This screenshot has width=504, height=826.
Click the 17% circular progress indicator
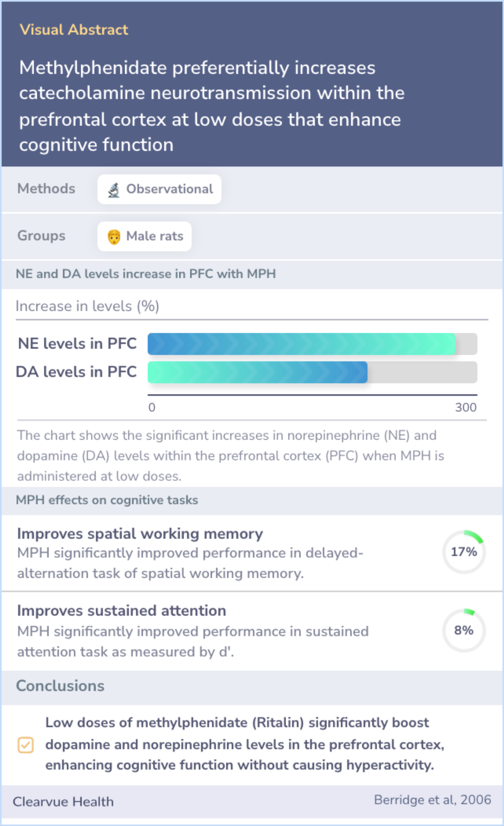coord(464,552)
